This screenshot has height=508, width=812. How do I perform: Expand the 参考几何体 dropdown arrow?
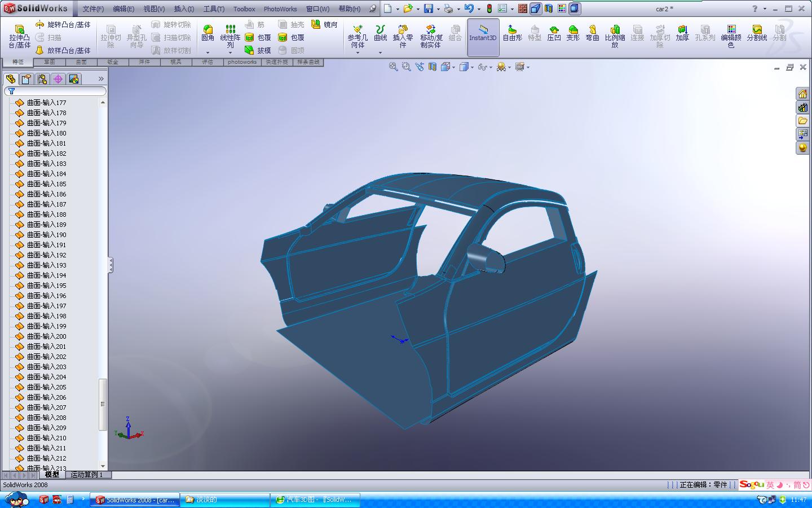pyautogui.click(x=358, y=52)
